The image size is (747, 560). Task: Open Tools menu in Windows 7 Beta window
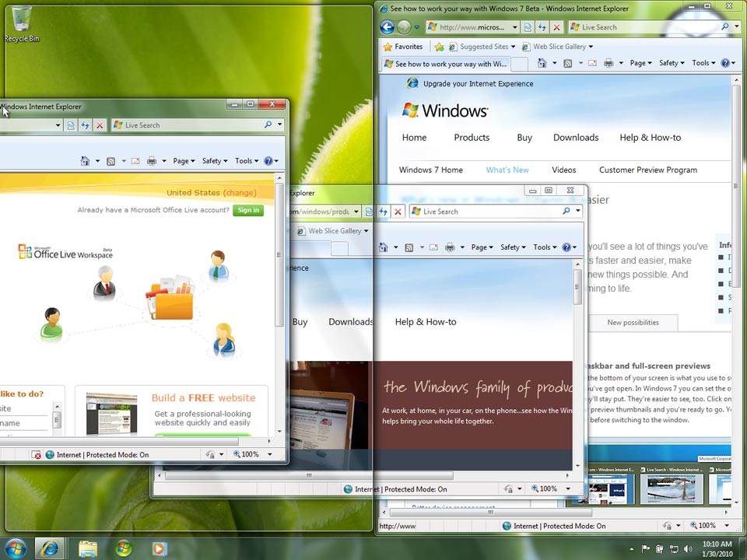(703, 63)
